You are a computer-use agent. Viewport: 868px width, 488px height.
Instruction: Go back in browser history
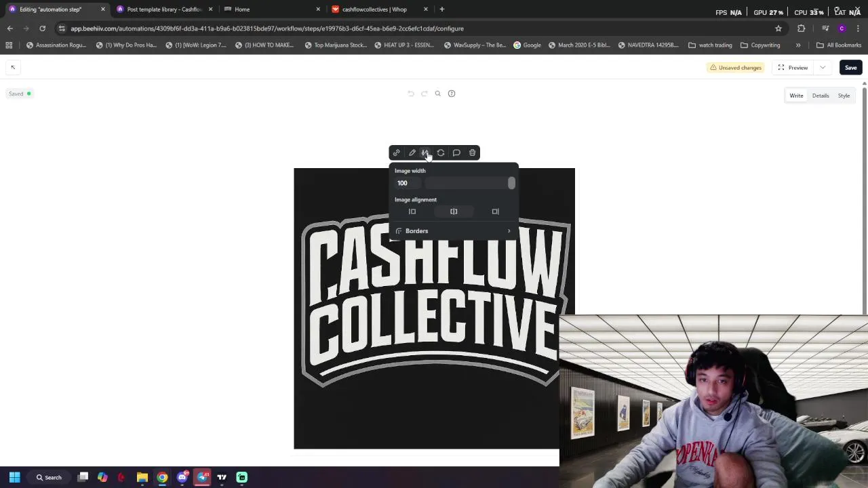pyautogui.click(x=9, y=28)
